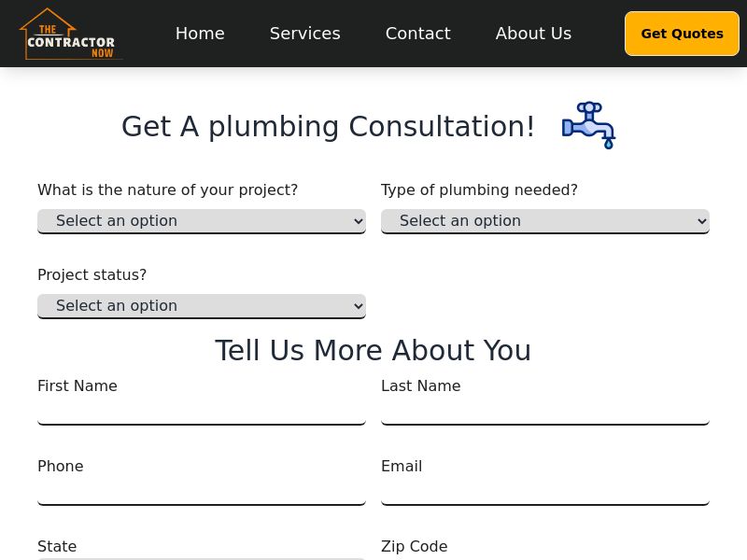Image resolution: width=747 pixels, height=560 pixels.
Task: Select the Phone input field
Action: (202, 489)
